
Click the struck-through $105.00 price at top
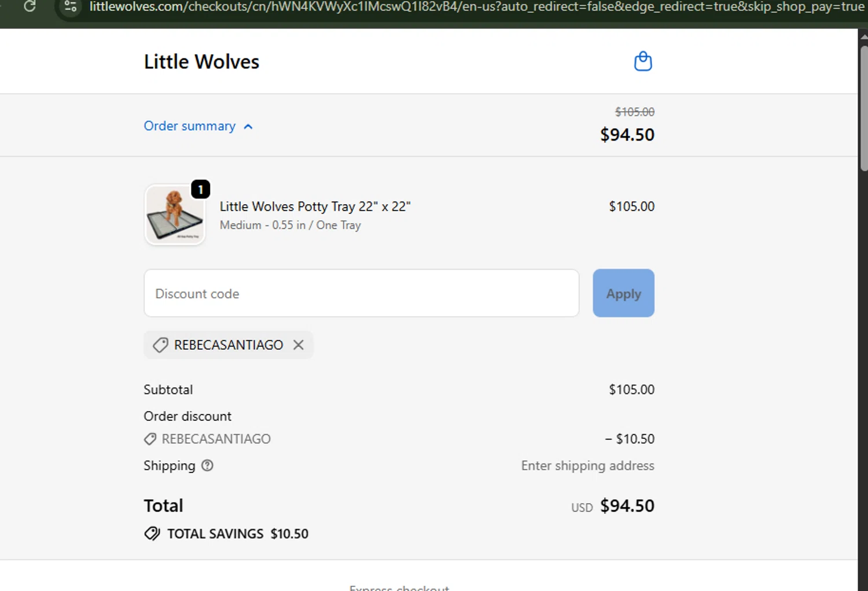click(635, 112)
